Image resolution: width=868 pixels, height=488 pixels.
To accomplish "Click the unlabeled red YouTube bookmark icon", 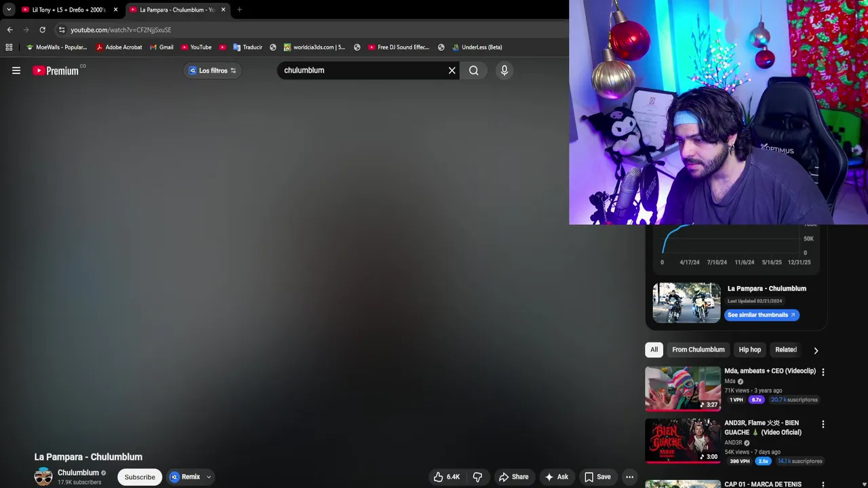I will click(222, 47).
